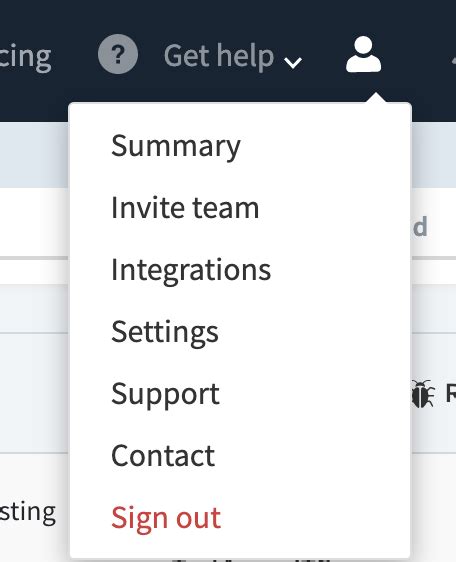Click the question mark help icon
This screenshot has height=562, width=456.
[118, 54]
